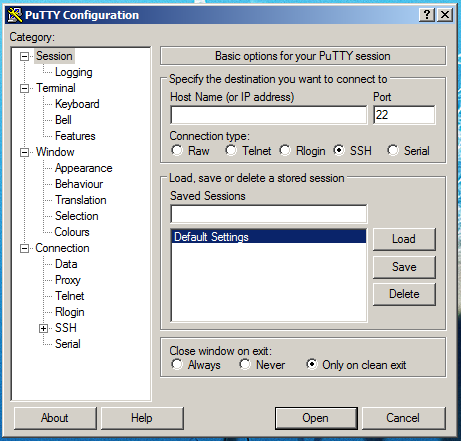Collapse the Window tree node

(24, 152)
